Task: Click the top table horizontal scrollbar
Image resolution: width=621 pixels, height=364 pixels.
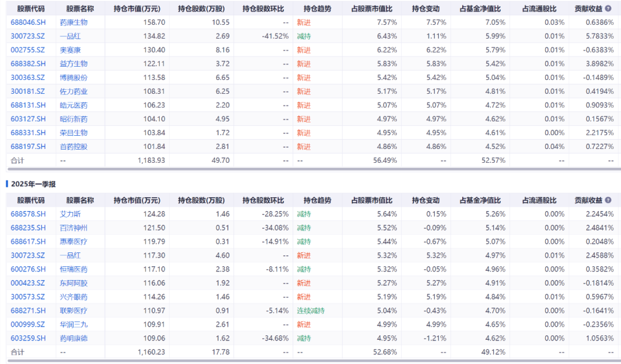Action: pyautogui.click(x=314, y=169)
